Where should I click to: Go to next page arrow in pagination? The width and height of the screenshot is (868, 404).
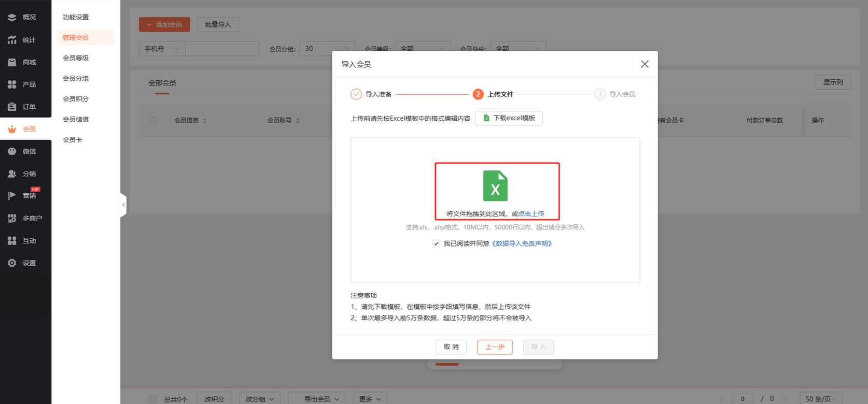pyautogui.click(x=785, y=399)
